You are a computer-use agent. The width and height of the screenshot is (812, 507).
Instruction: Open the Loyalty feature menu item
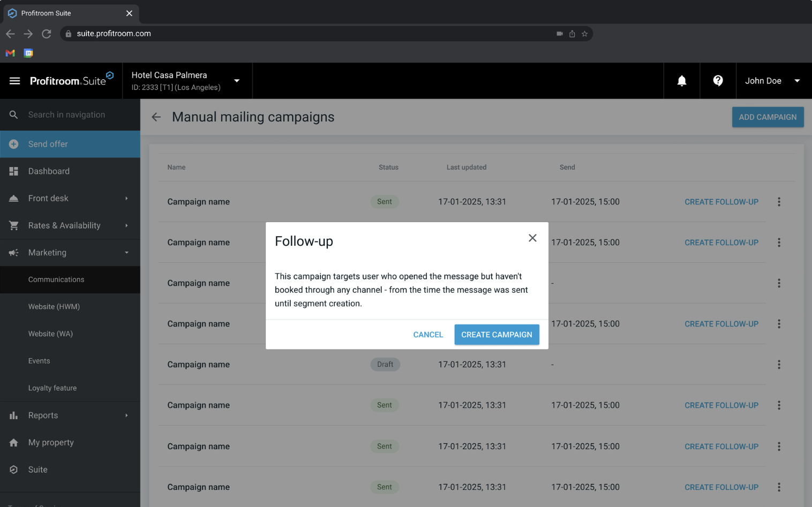click(52, 388)
